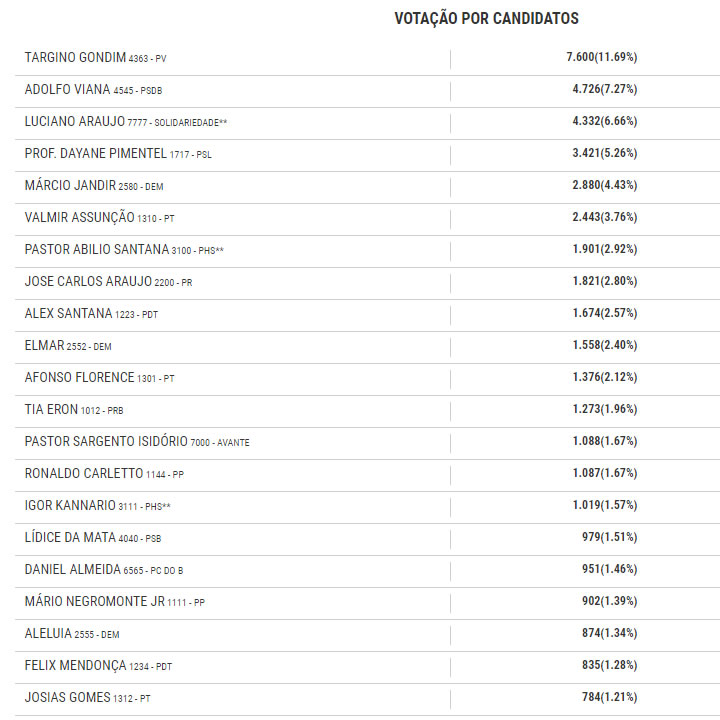Select the Elmar candidate name
Image resolution: width=720 pixels, height=720 pixels.
pos(44,345)
